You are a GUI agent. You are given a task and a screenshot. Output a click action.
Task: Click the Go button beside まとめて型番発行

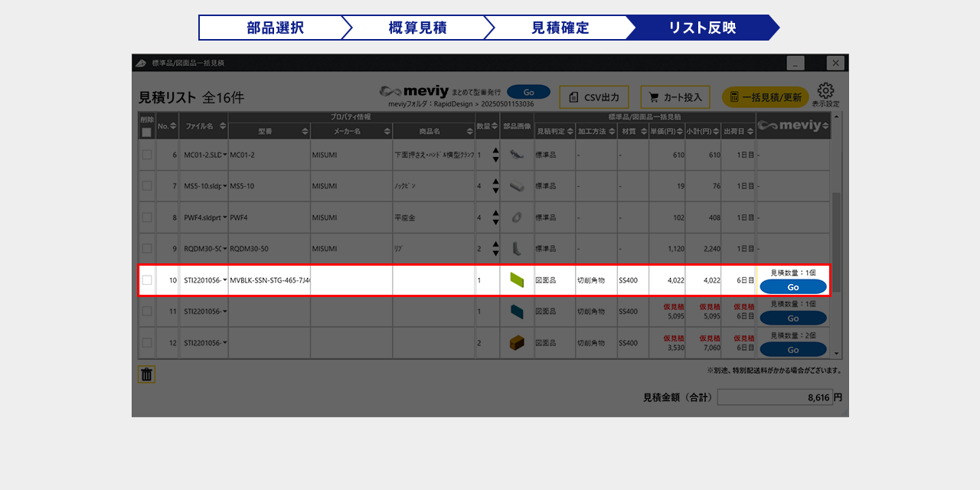pos(528,92)
